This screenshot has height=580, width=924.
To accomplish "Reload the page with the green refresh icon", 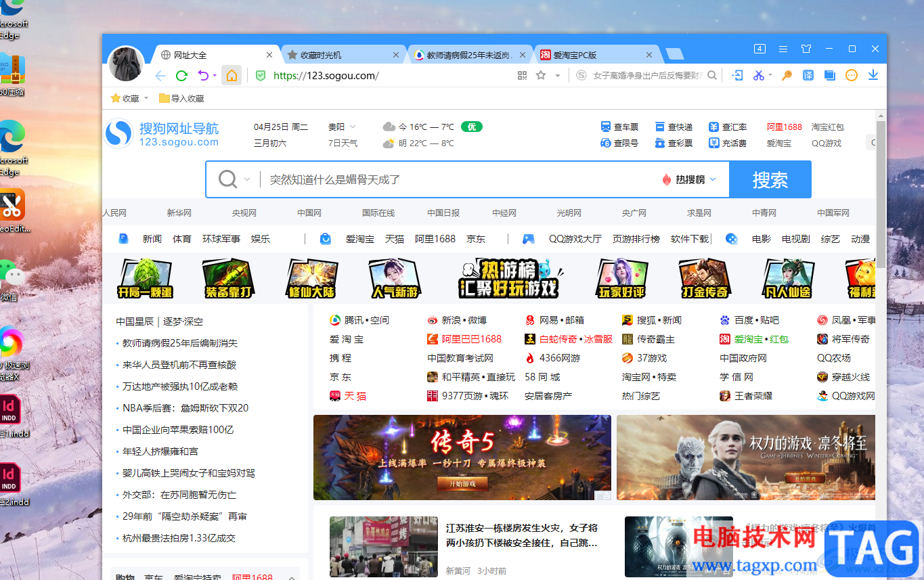I will pyautogui.click(x=181, y=76).
